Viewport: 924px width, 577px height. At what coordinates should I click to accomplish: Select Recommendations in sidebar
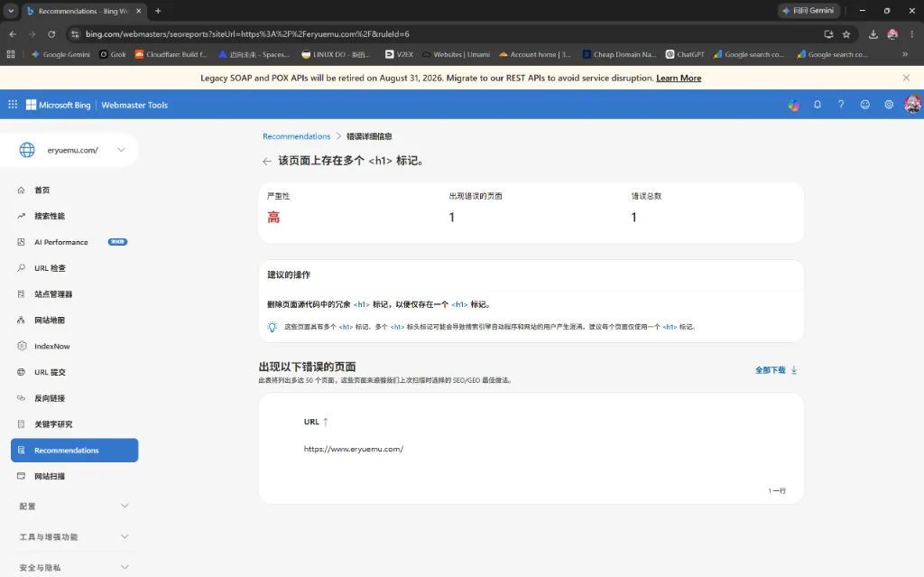tap(74, 451)
